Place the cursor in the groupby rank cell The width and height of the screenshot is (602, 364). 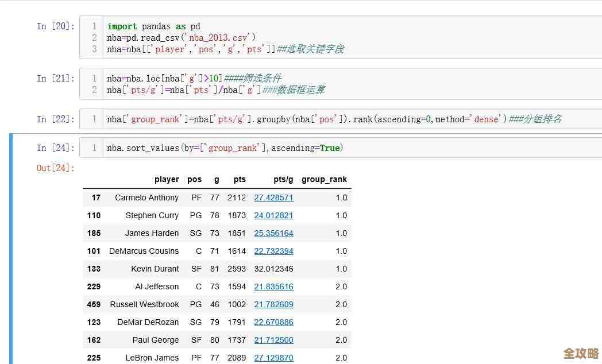pos(345,119)
